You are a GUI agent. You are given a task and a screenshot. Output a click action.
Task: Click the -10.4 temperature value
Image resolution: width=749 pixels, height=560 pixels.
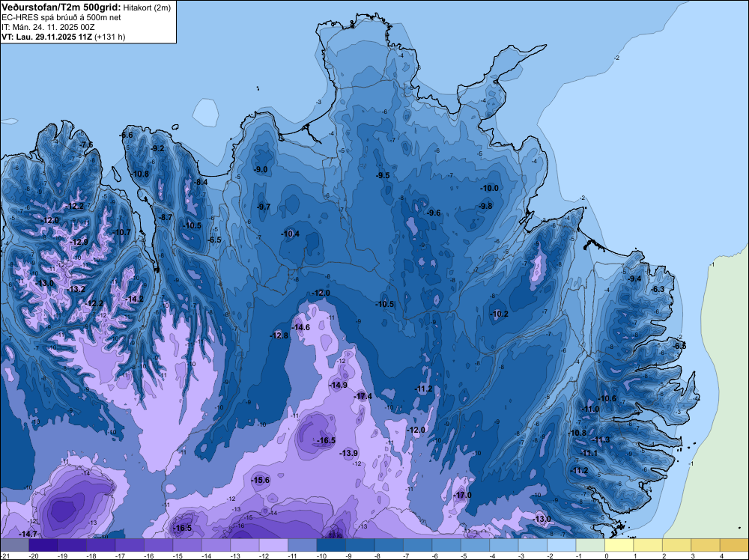coord(291,234)
